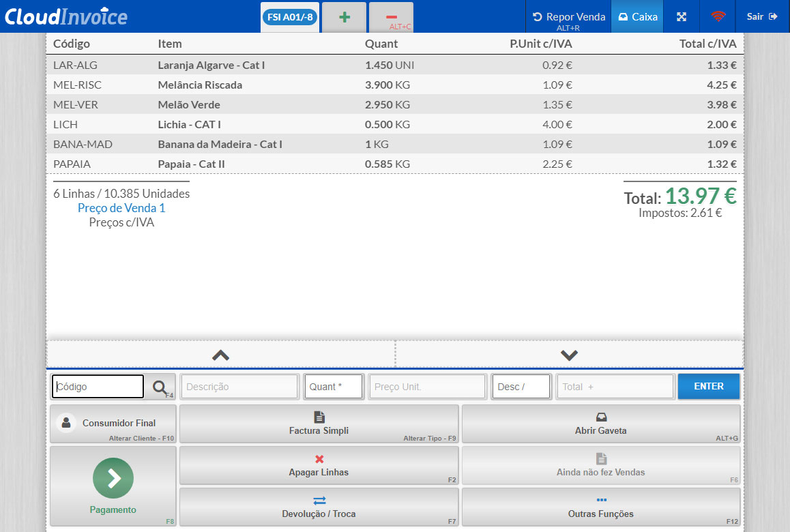This screenshot has width=790, height=532.
Task: Click the blue ENTER button
Action: 708,387
